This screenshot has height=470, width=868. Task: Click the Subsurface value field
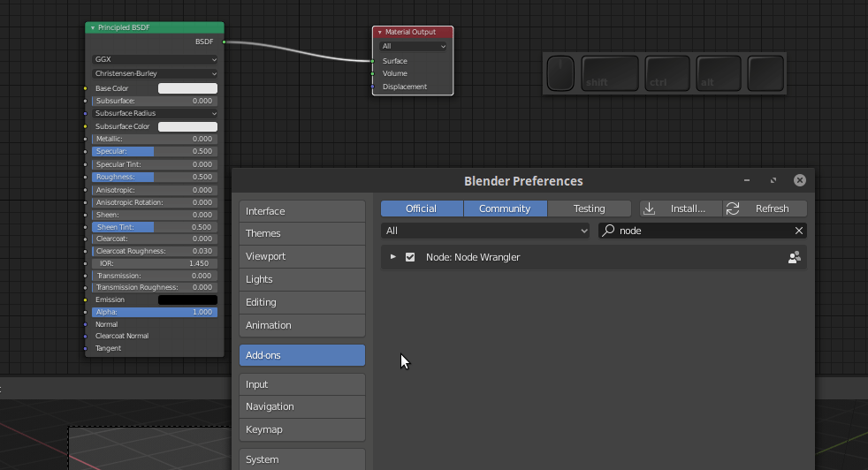(155, 102)
